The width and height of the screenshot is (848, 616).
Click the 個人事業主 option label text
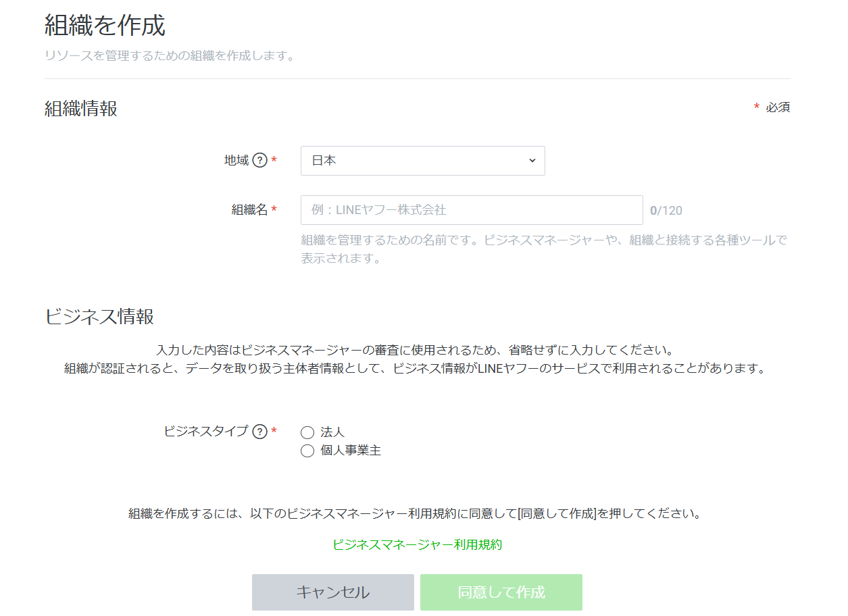tap(351, 451)
